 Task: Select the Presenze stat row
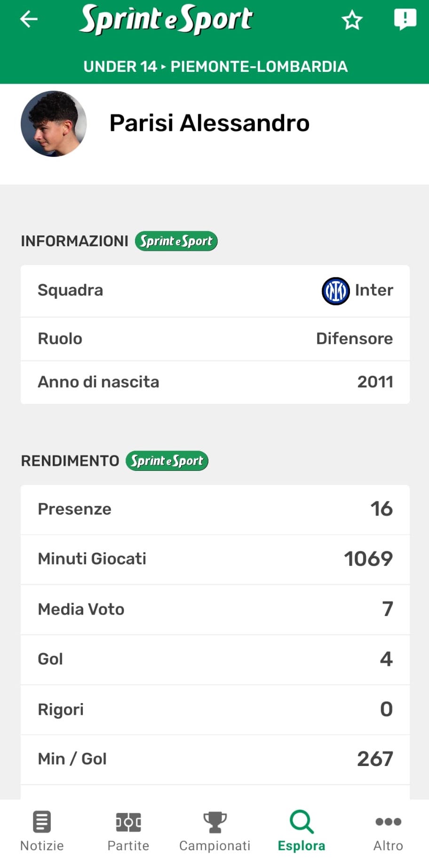[215, 509]
